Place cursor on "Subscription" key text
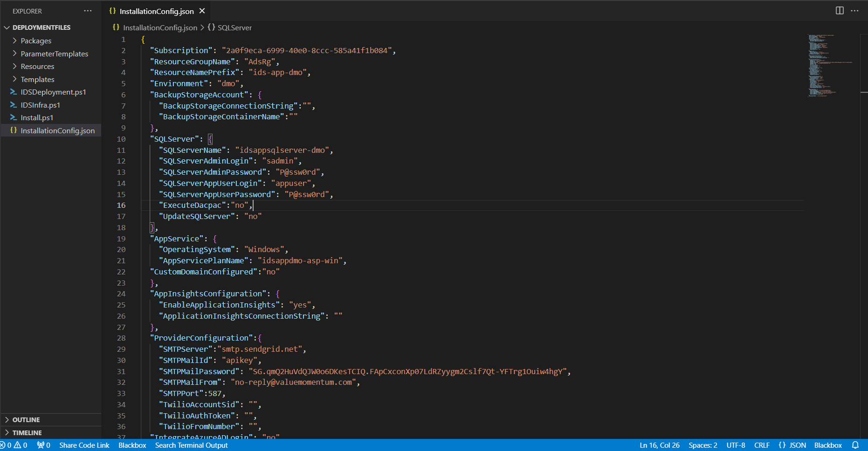This screenshot has width=868, height=451. (x=181, y=50)
